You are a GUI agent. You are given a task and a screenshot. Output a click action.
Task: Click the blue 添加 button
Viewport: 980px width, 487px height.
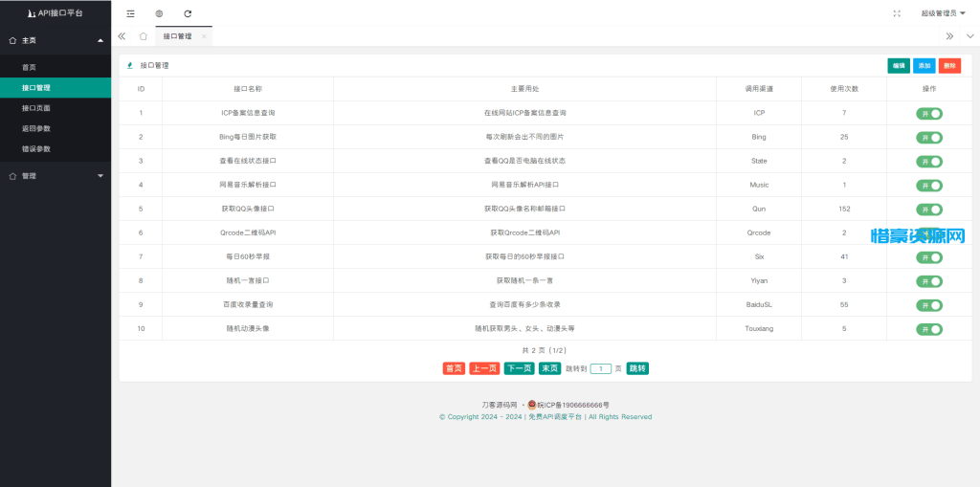click(924, 66)
